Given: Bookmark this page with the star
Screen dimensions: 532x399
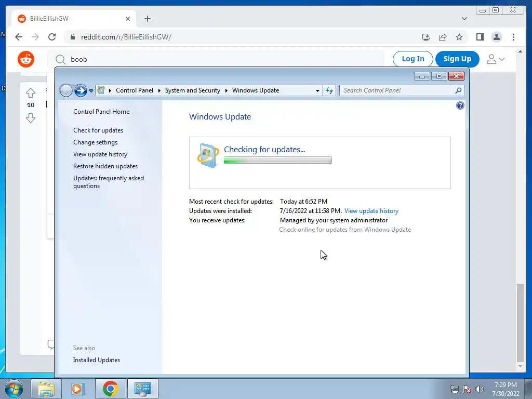Looking at the screenshot, I should click(459, 37).
